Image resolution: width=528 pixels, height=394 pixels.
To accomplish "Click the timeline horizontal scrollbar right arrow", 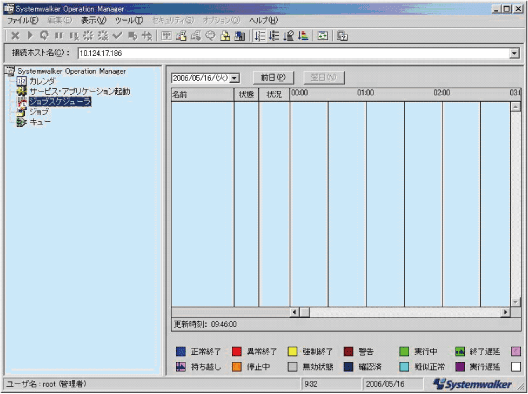I will [505, 312].
